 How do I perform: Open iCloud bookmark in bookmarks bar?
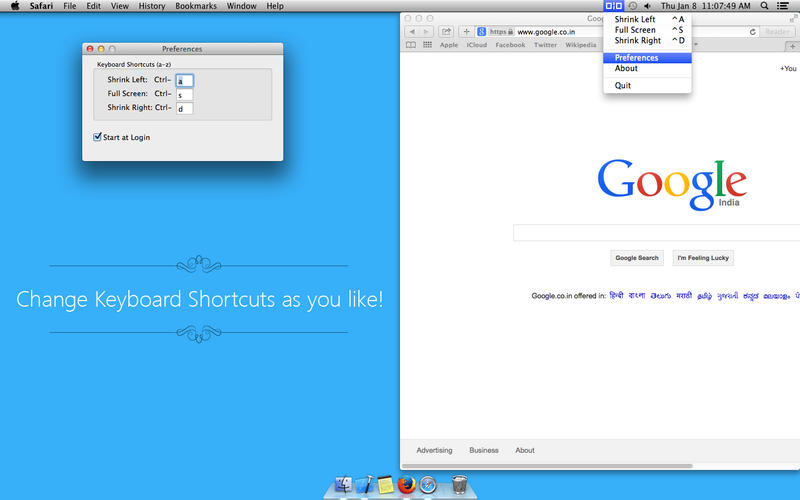477,45
